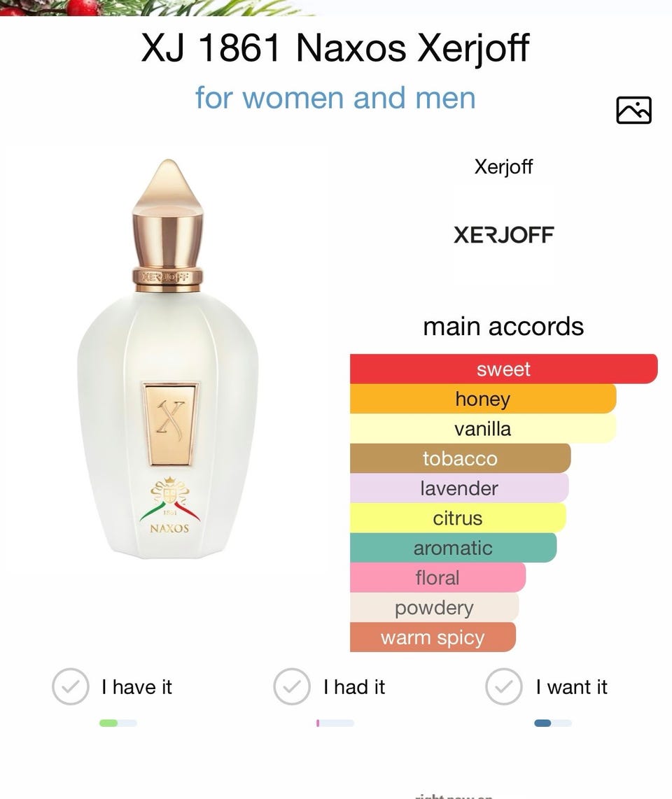Click the green 'I have it' progress bar

coord(118,723)
